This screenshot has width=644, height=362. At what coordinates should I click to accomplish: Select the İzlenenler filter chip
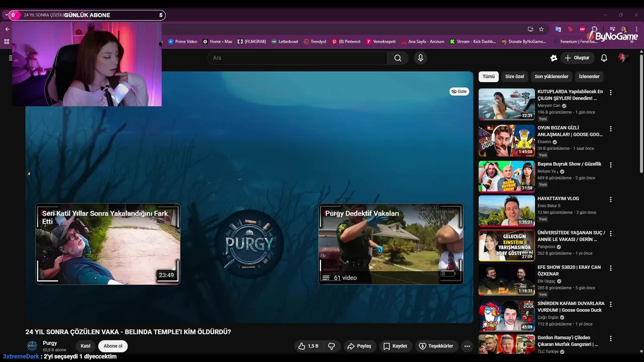point(589,76)
